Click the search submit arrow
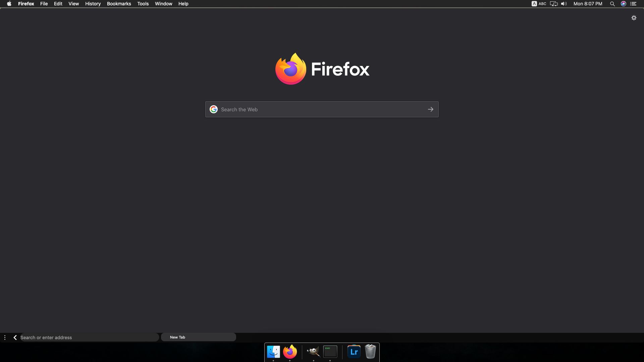This screenshot has height=362, width=644. pyautogui.click(x=431, y=109)
